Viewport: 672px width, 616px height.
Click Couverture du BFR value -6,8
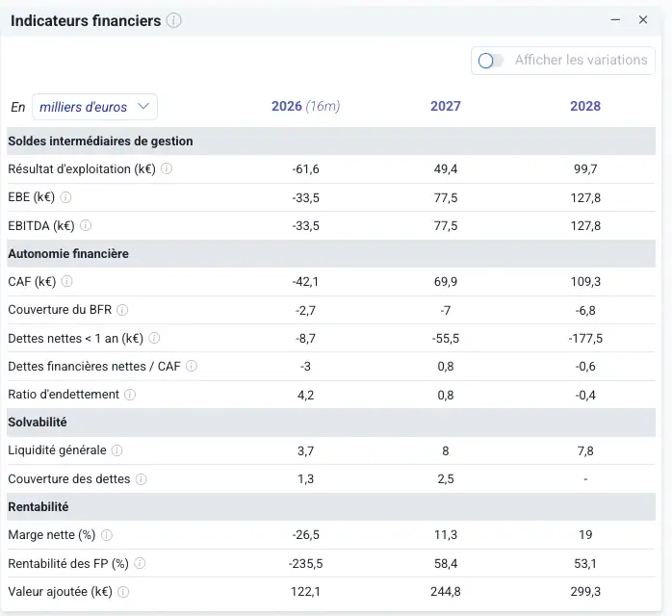(x=585, y=310)
